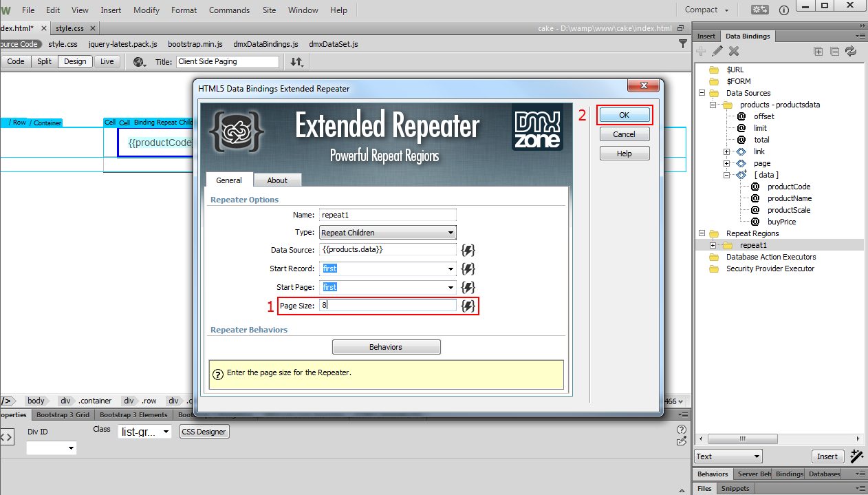Select the productName binding in the tree
This screenshot has width=868, height=495.
pos(790,198)
